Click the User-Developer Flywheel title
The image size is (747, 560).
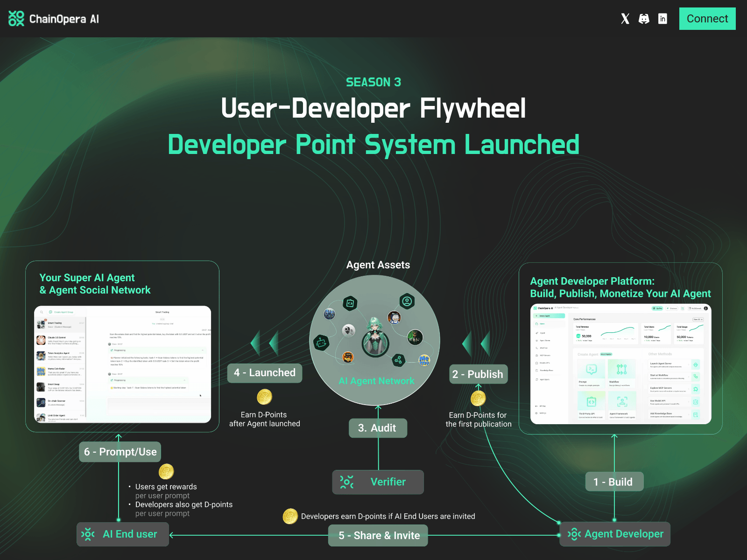click(x=373, y=108)
